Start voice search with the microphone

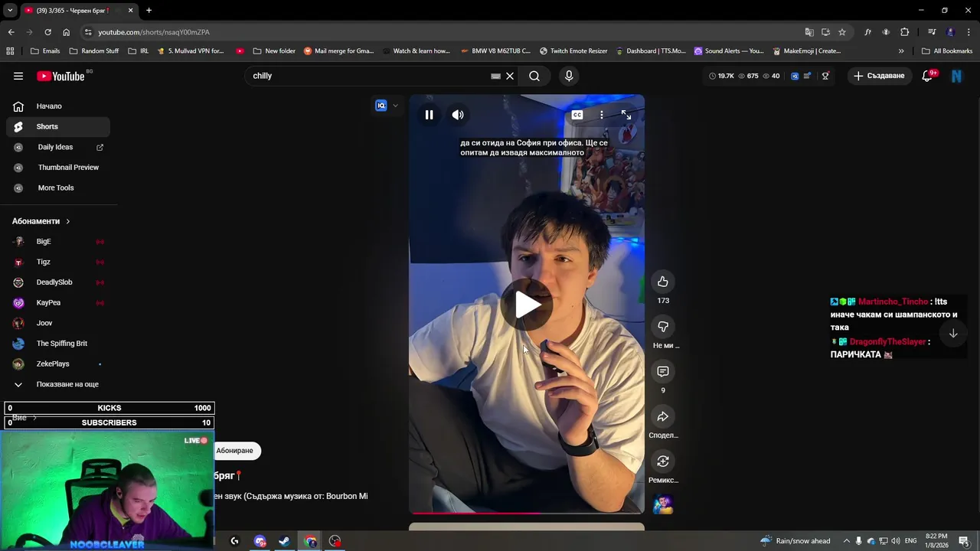[x=569, y=76]
